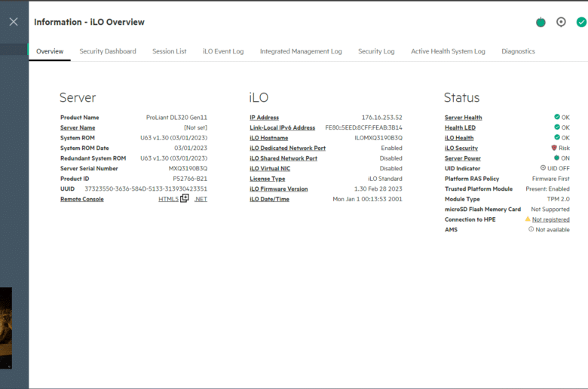Open the iLO Shared Network Port link
Viewport: 588px width, 389px height.
(x=283, y=158)
